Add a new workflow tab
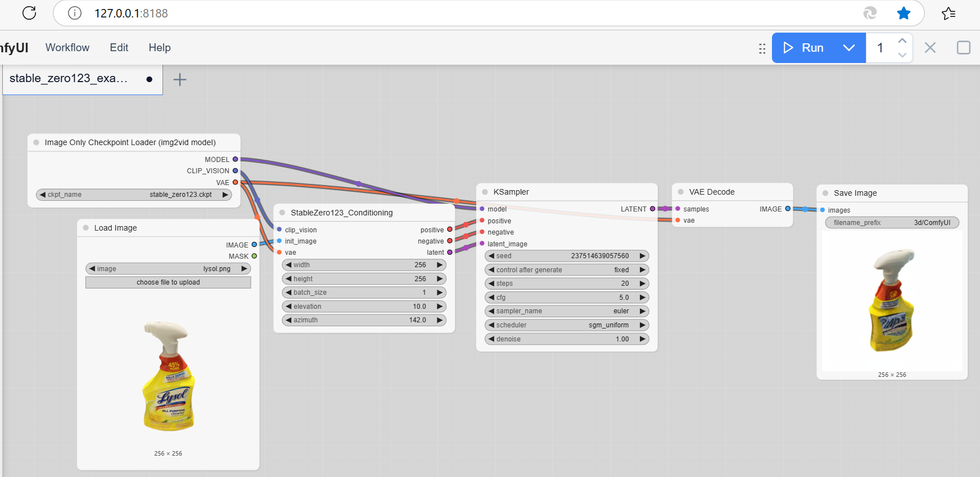Viewport: 980px width, 477px height. [180, 79]
